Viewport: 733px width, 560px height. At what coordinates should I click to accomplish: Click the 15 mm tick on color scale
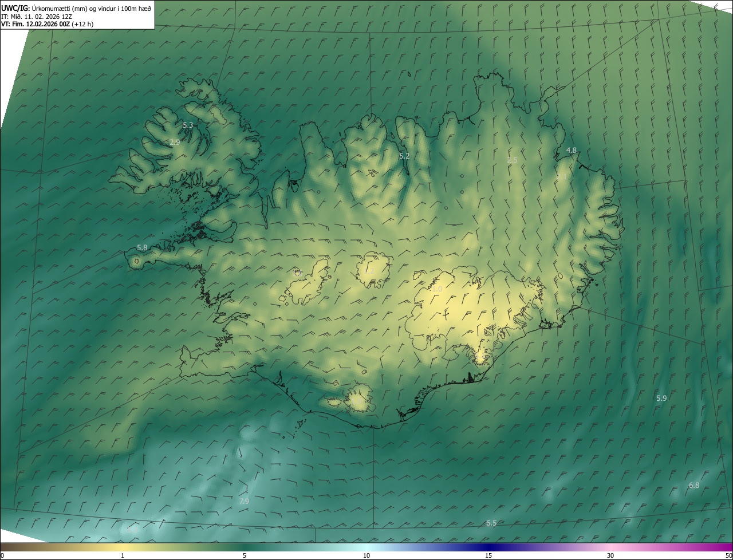[488, 555]
